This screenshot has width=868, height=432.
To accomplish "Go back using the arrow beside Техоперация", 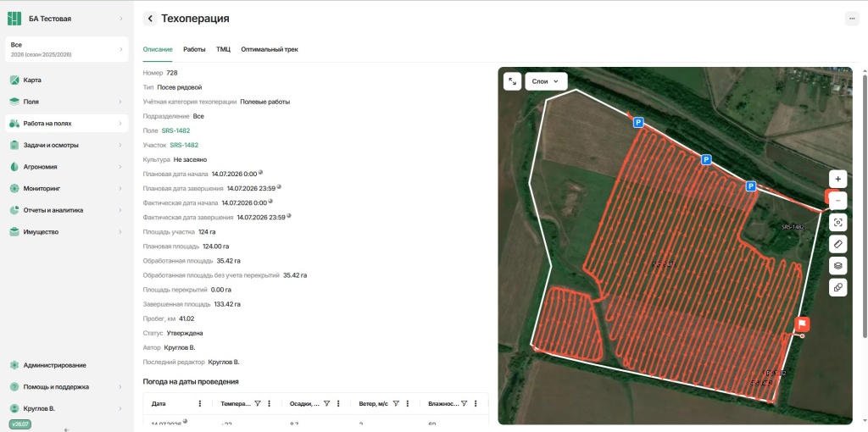I will (x=150, y=19).
